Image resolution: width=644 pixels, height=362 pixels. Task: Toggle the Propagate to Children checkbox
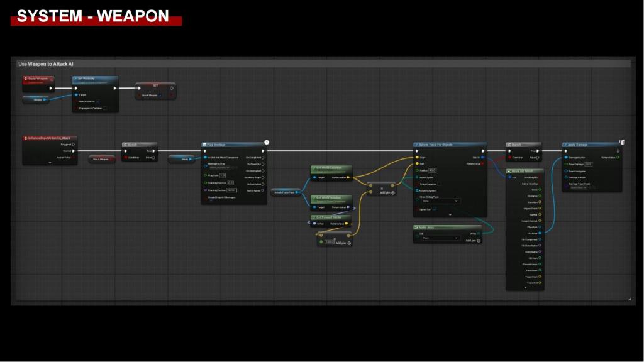pyautogui.click(x=105, y=108)
